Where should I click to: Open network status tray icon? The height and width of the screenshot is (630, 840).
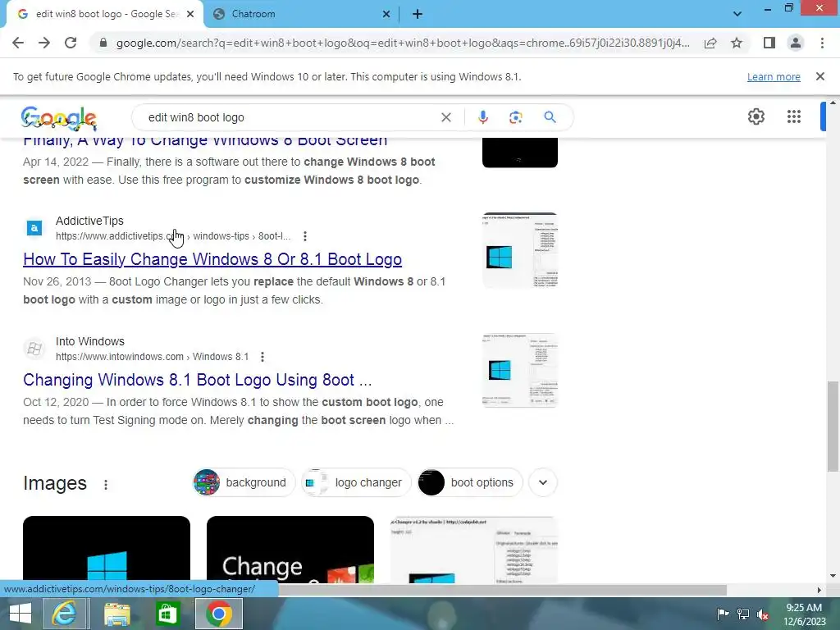(x=743, y=614)
